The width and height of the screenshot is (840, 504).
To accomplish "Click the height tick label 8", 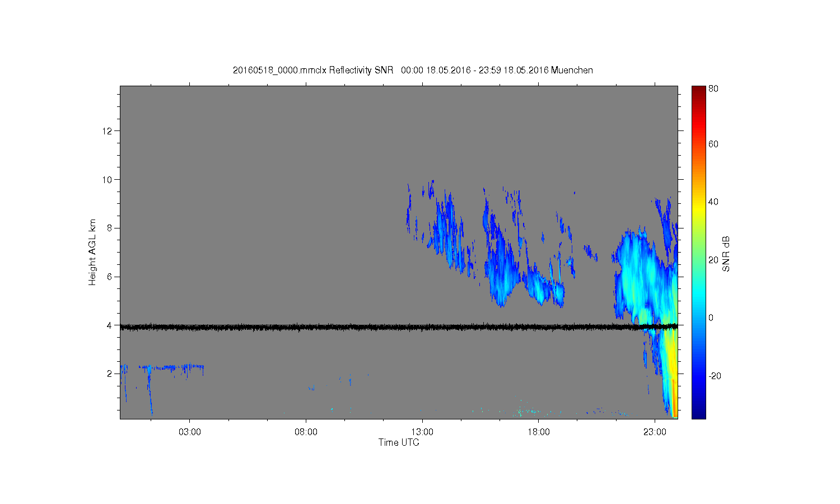I will coord(110,228).
